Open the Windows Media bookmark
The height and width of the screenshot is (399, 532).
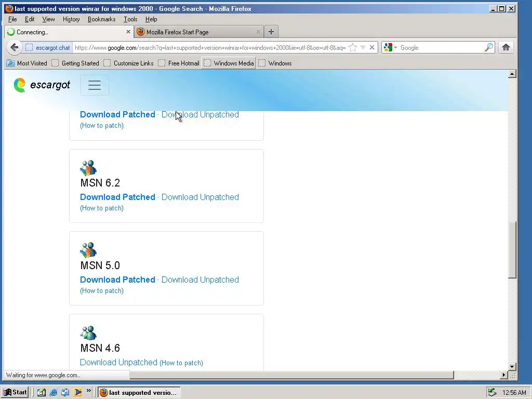(229, 63)
